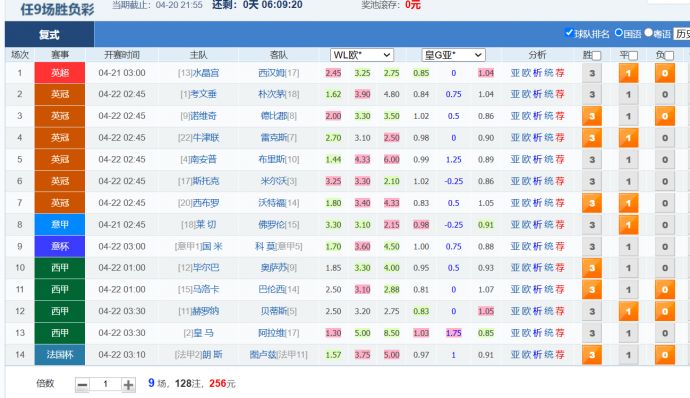Open 统 statistics link for match 4

(x=549, y=138)
